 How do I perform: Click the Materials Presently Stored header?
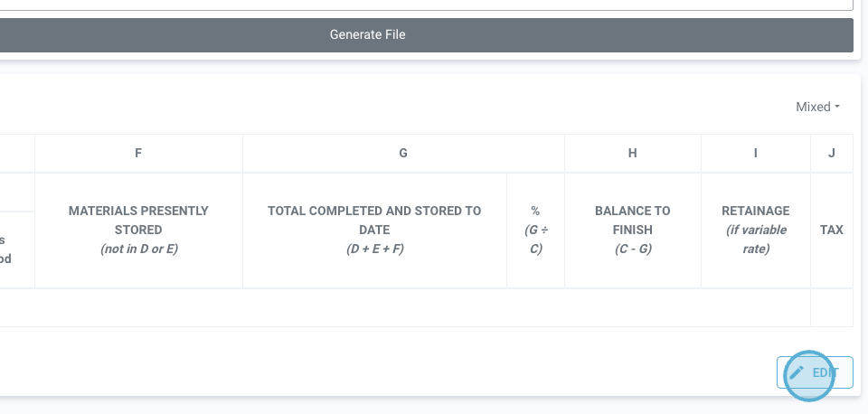(138, 230)
